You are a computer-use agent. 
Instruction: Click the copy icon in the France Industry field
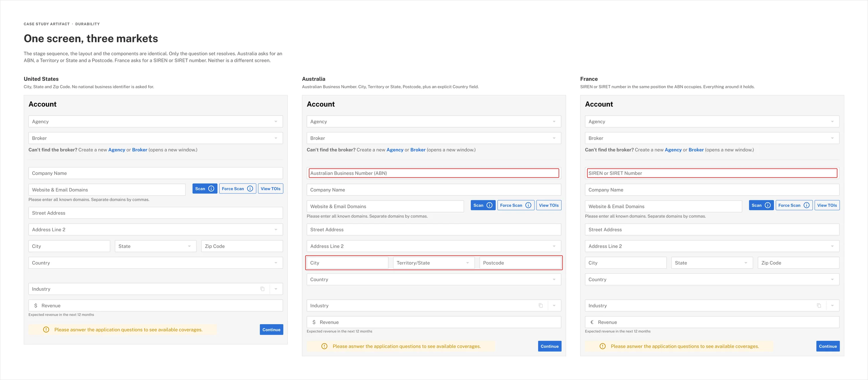819,305
